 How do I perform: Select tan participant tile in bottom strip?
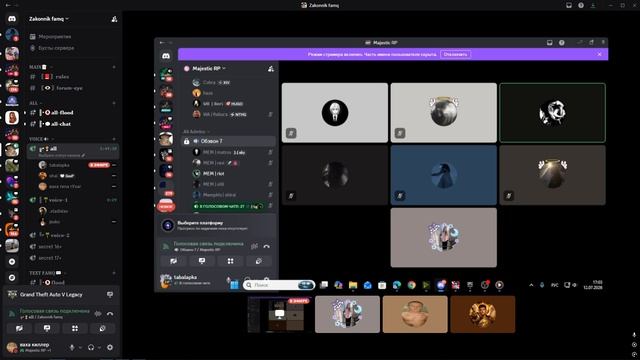[x=415, y=314]
